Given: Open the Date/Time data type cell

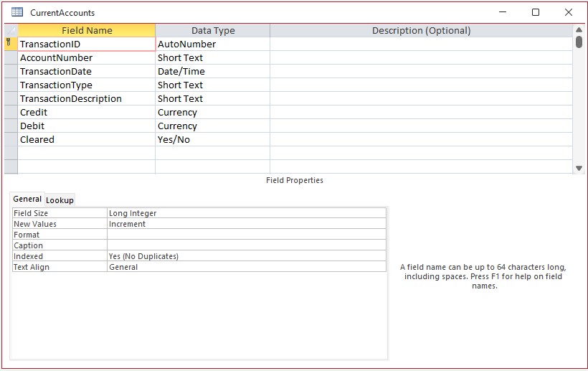Looking at the screenshot, I should click(213, 71).
